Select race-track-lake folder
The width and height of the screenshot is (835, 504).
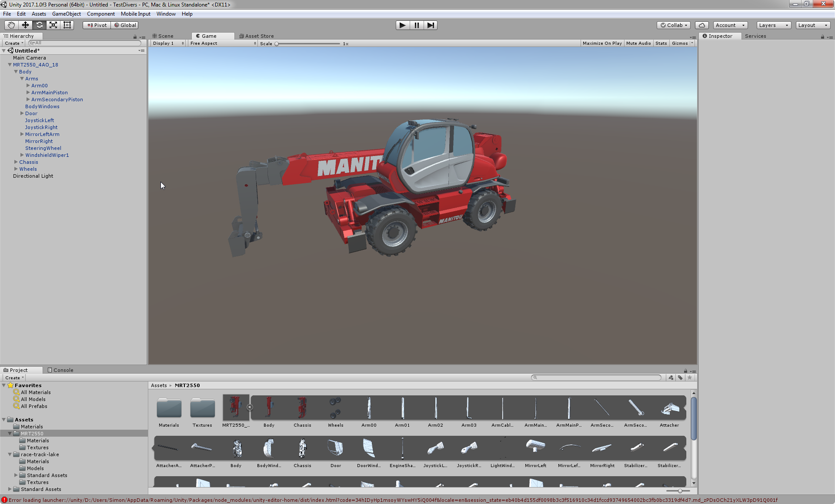point(40,454)
